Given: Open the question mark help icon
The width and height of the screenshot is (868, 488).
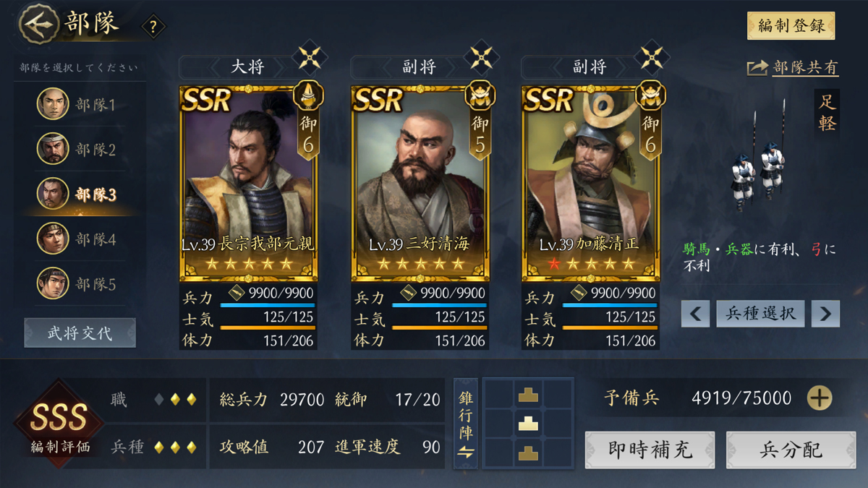Looking at the screenshot, I should tap(153, 27).
